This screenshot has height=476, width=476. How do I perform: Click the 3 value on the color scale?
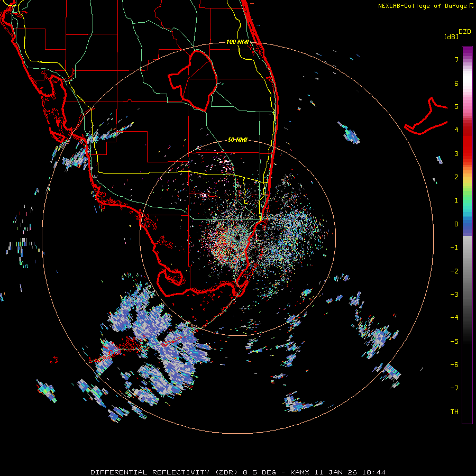tap(456, 153)
